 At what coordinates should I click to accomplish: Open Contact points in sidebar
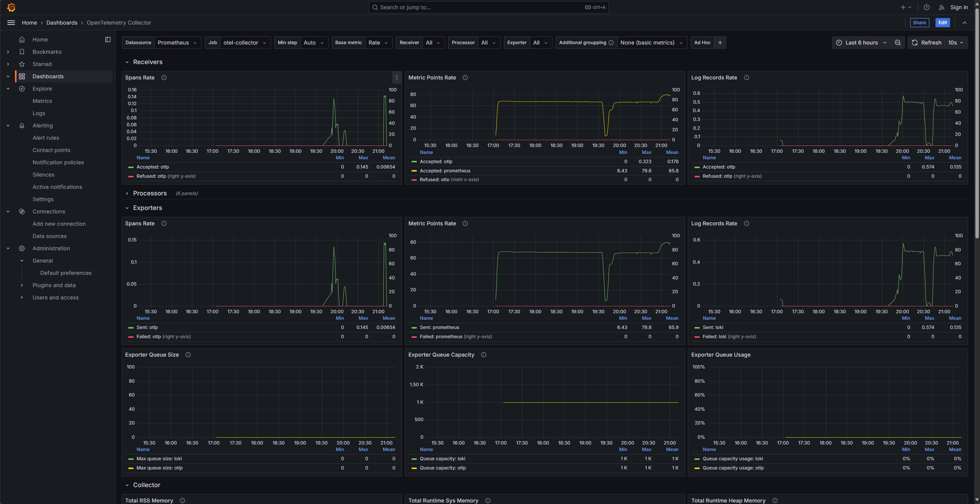point(51,150)
